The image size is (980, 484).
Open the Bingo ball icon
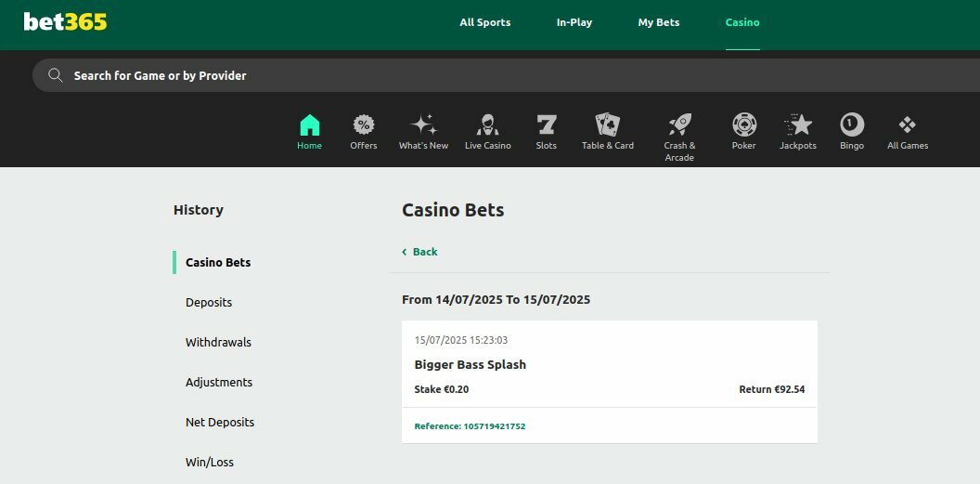click(852, 125)
